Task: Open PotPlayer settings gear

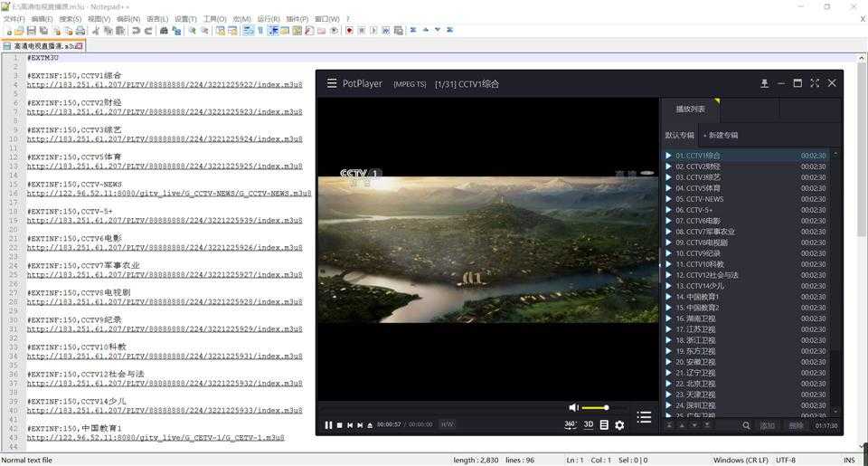Action: pos(619,425)
